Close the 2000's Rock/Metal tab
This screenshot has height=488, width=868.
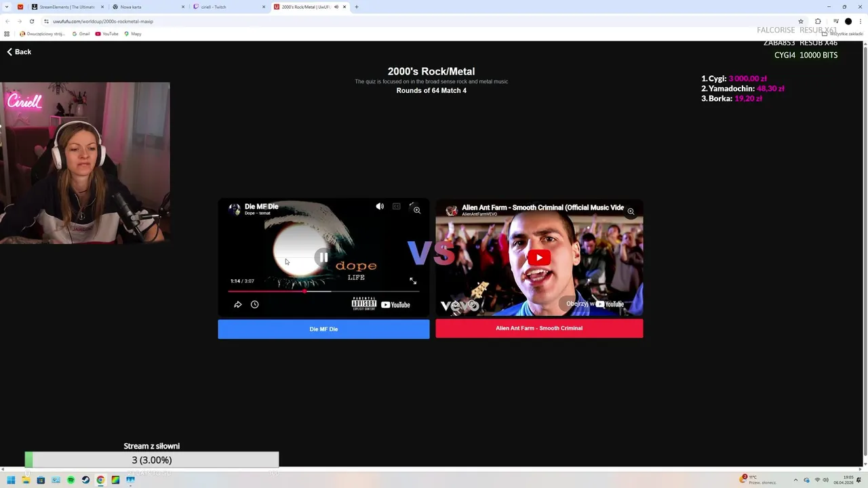(344, 7)
